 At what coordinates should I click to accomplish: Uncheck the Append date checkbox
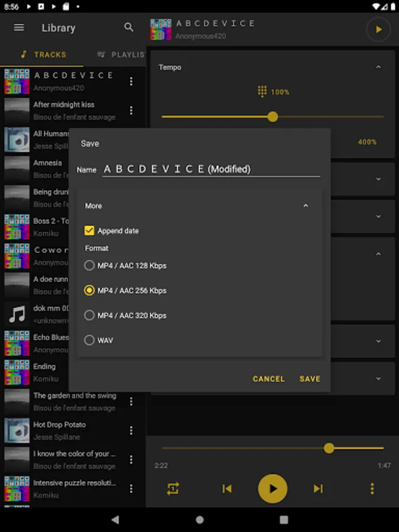coord(89,231)
